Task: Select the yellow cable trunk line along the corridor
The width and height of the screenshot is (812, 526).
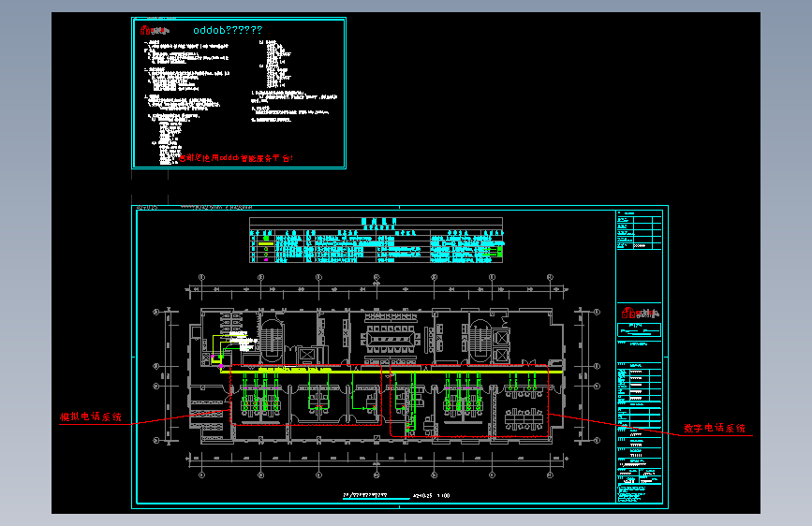Action: (x=392, y=372)
